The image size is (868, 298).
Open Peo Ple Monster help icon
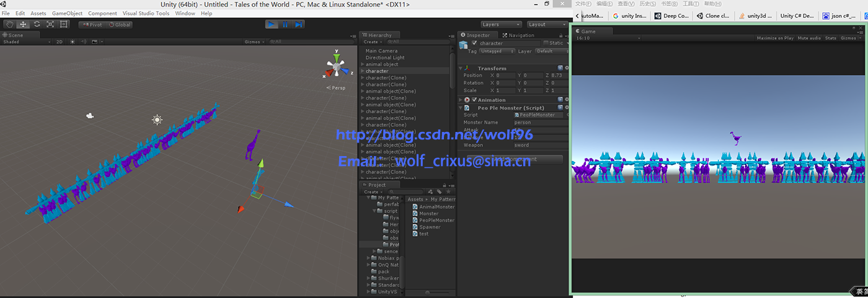point(560,108)
